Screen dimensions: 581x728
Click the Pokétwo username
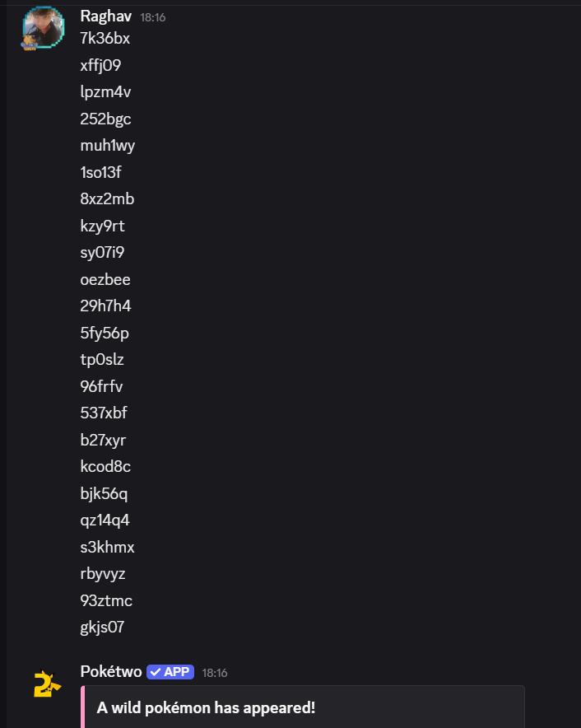click(111, 672)
